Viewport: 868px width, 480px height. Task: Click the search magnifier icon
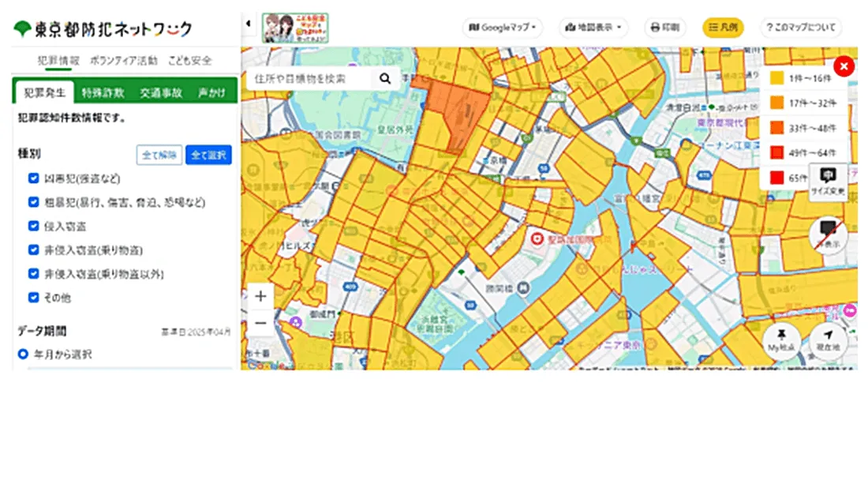(x=385, y=78)
